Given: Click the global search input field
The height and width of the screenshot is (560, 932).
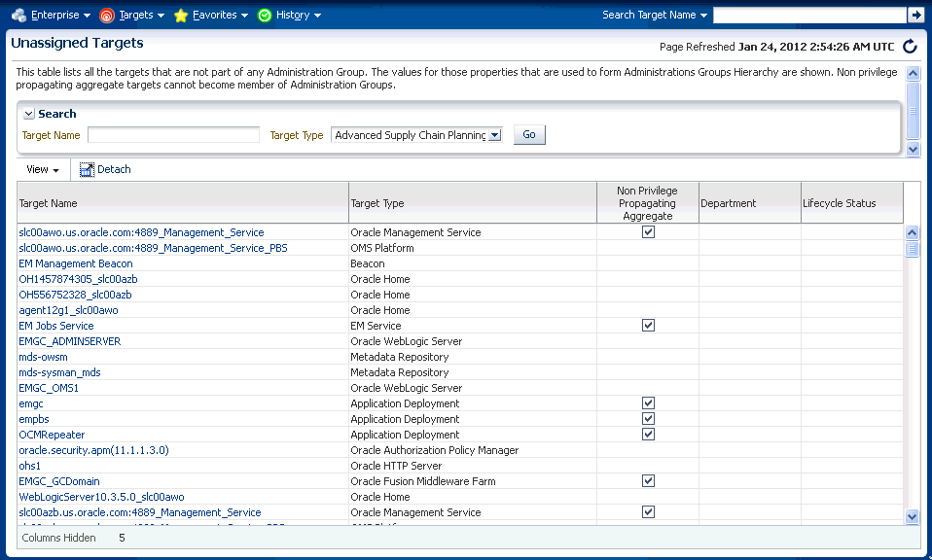Looking at the screenshot, I should coord(809,16).
